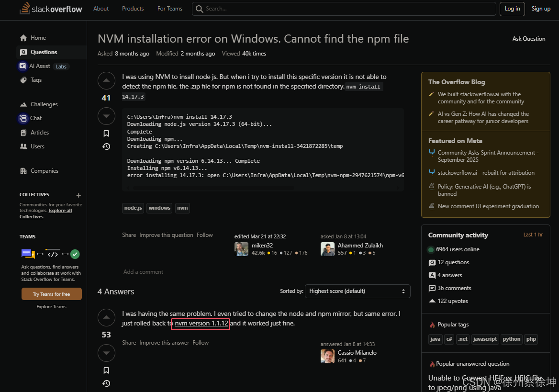This screenshot has height=392, width=559.
Task: Open the Products menu
Action: [x=133, y=9]
